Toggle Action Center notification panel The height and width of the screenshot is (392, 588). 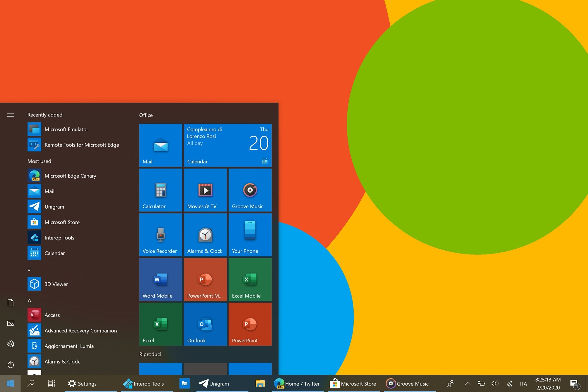[x=574, y=383]
